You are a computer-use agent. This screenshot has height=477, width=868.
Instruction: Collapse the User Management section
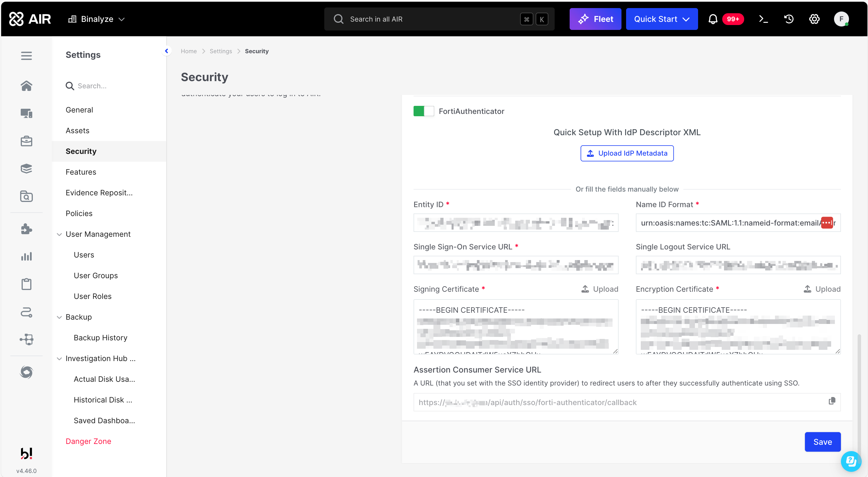tap(60, 234)
